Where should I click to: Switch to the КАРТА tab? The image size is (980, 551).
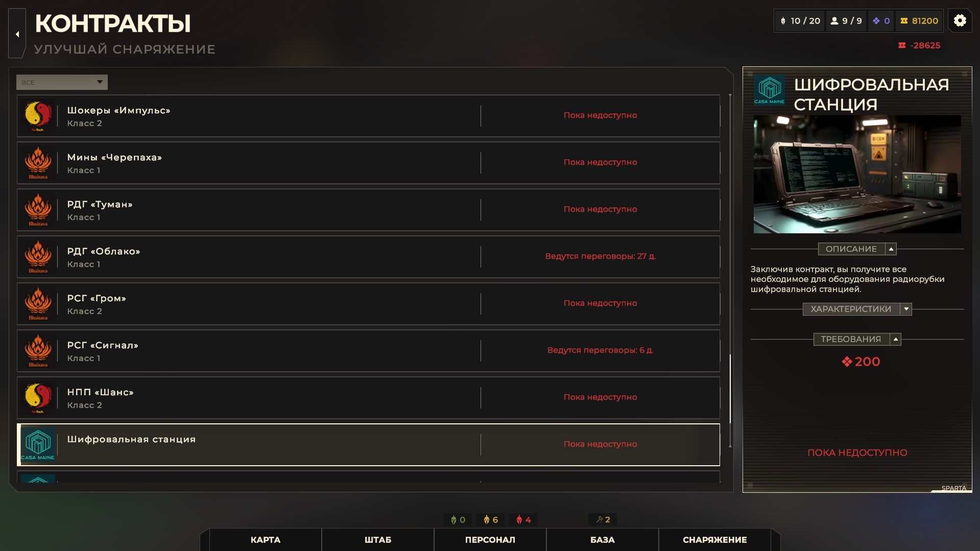[266, 540]
